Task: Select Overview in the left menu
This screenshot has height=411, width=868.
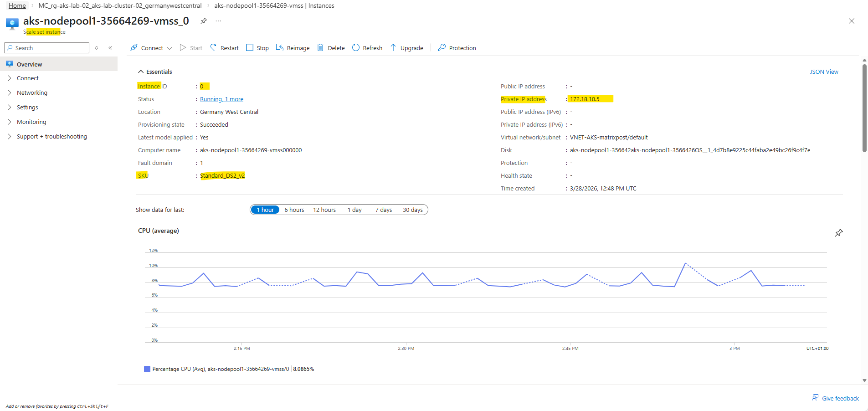Action: (29, 64)
